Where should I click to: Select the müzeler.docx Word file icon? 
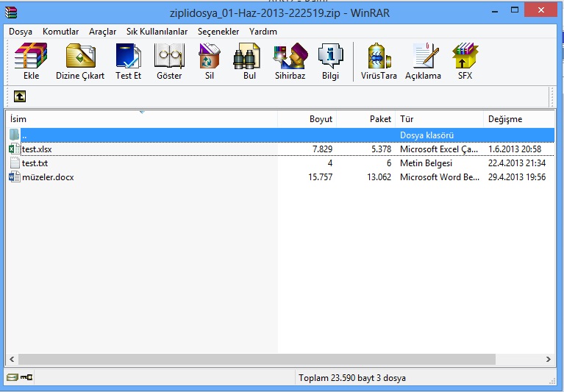tap(15, 177)
